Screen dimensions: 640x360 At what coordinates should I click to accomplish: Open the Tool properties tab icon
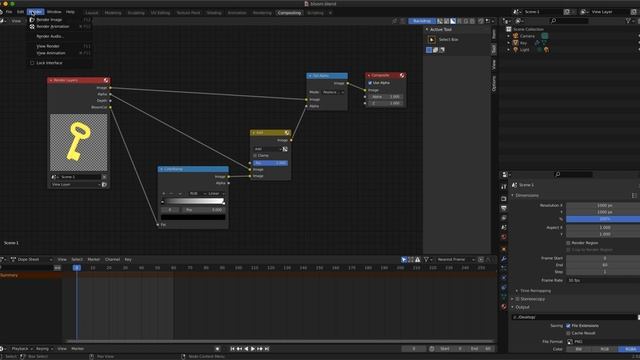point(504,187)
